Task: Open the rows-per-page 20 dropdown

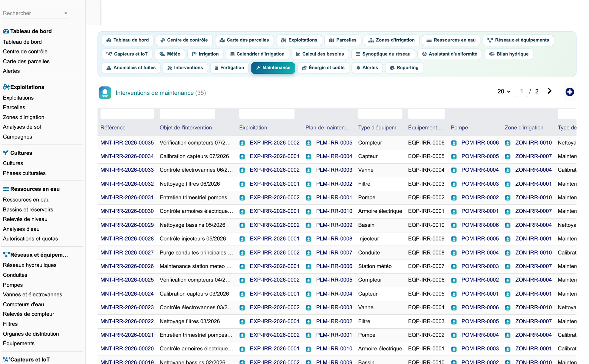Action: pos(504,91)
